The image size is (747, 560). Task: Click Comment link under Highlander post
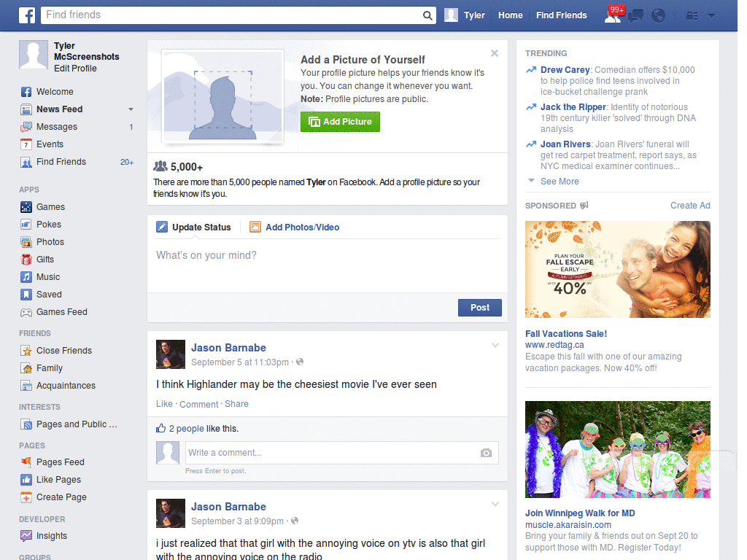(198, 404)
